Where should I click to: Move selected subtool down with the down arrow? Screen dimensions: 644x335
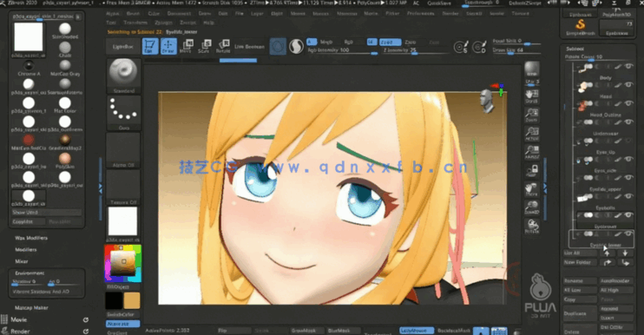point(625,253)
